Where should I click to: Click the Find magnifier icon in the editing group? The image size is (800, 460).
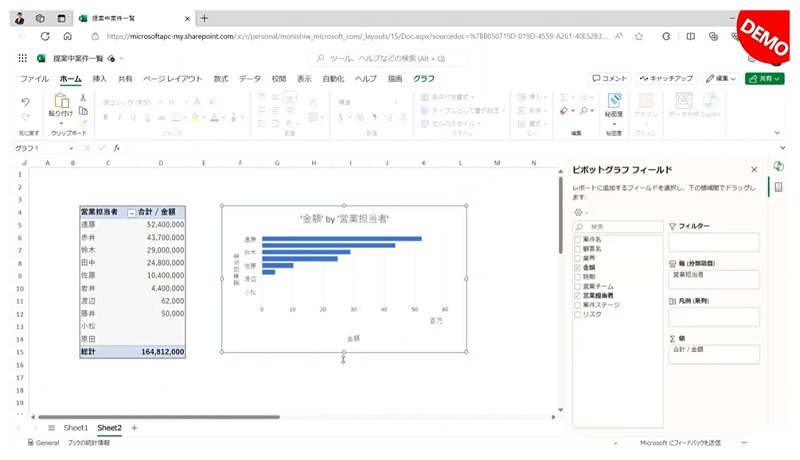tap(584, 111)
